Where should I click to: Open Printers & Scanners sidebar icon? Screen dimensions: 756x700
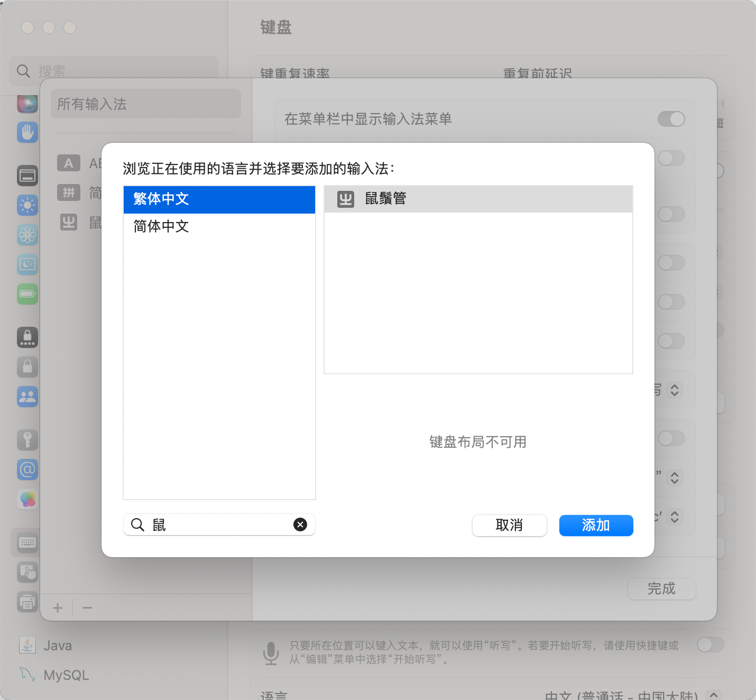coord(27,601)
